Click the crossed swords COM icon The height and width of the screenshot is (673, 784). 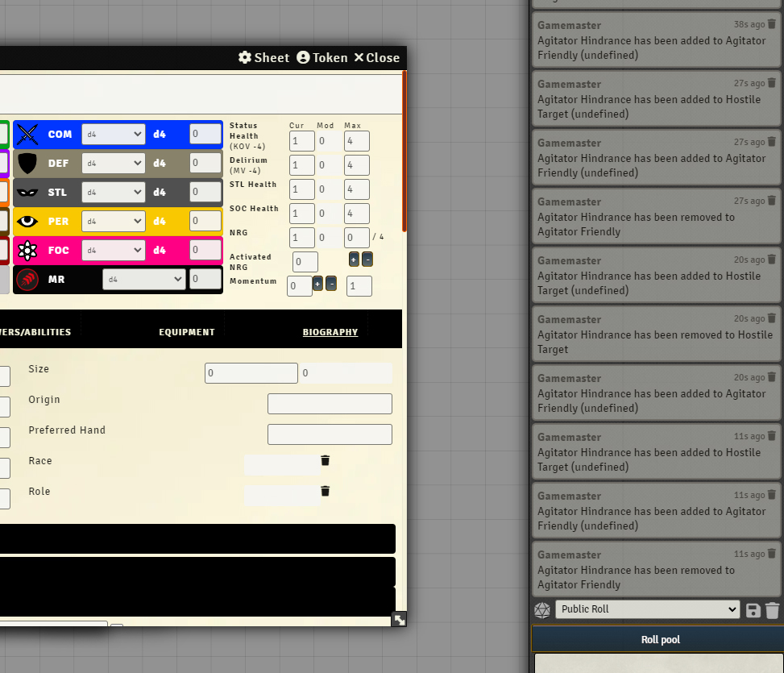pyautogui.click(x=28, y=134)
